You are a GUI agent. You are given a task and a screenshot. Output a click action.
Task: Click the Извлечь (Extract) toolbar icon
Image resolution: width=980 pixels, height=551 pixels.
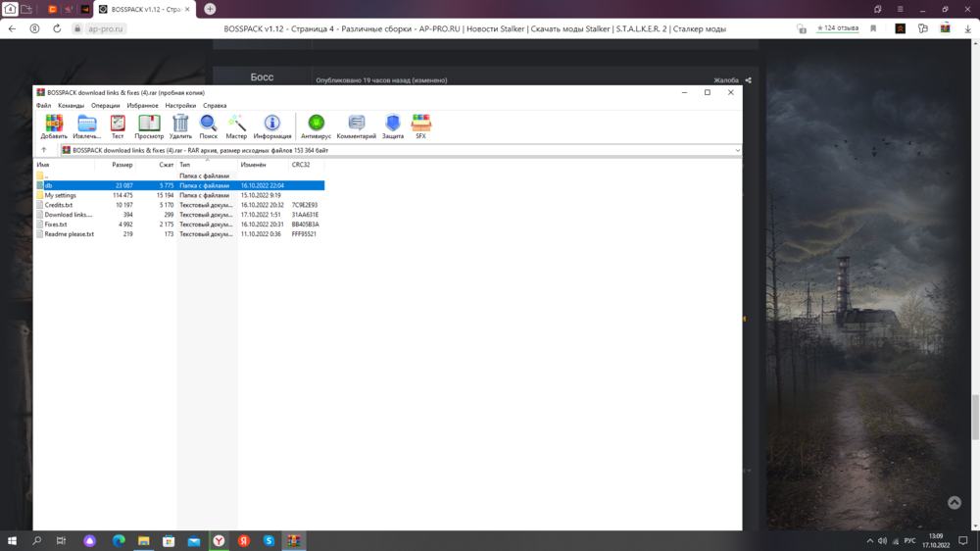click(86, 125)
